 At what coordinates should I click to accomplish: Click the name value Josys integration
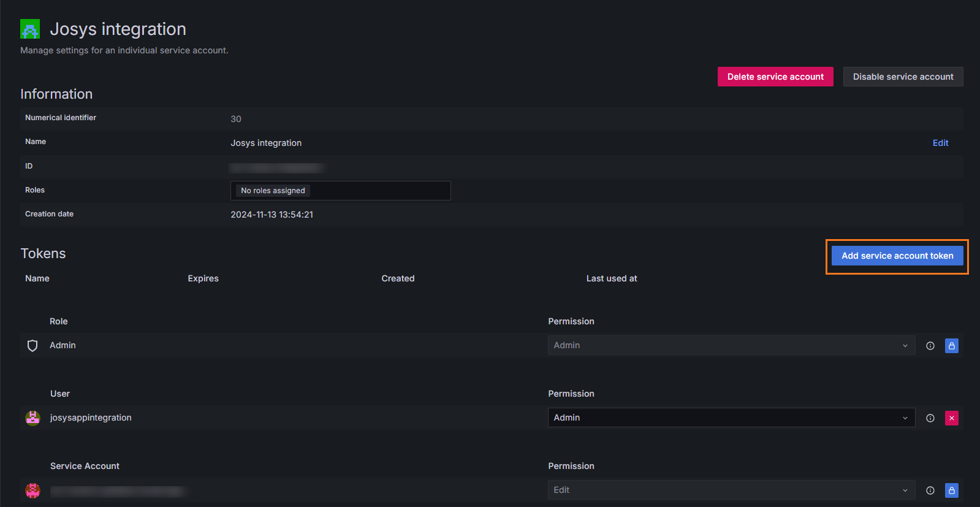tap(266, 143)
